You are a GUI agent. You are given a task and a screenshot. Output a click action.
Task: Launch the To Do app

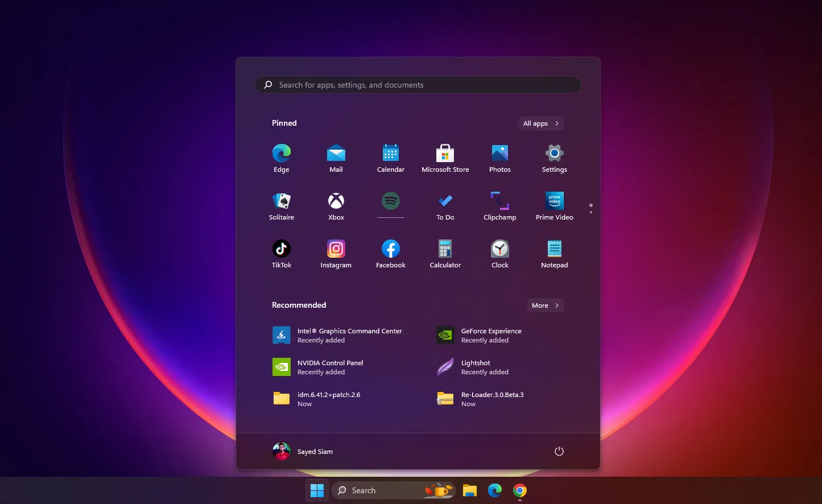point(445,206)
